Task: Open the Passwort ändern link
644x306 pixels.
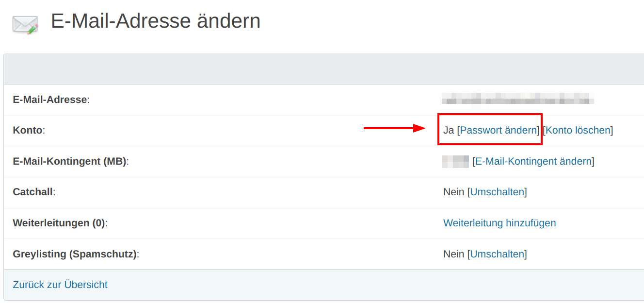Action: coord(498,130)
